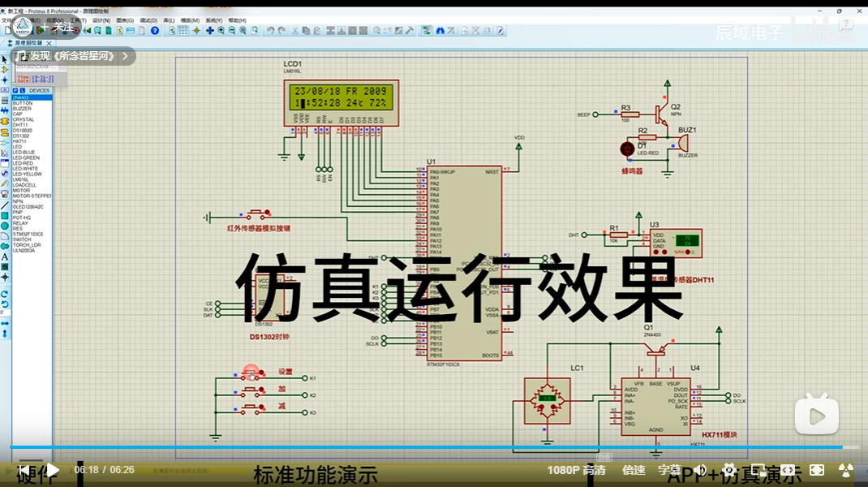Select the component mode tool in sidebar
The height and width of the screenshot is (487, 868).
click(4, 70)
